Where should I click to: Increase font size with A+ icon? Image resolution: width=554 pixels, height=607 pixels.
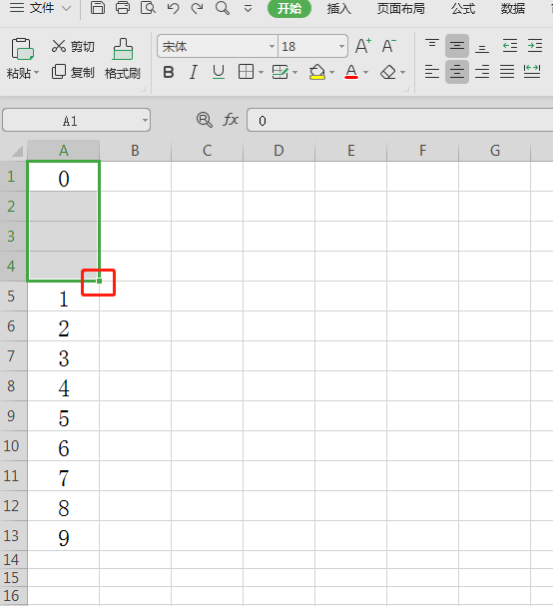[363, 46]
